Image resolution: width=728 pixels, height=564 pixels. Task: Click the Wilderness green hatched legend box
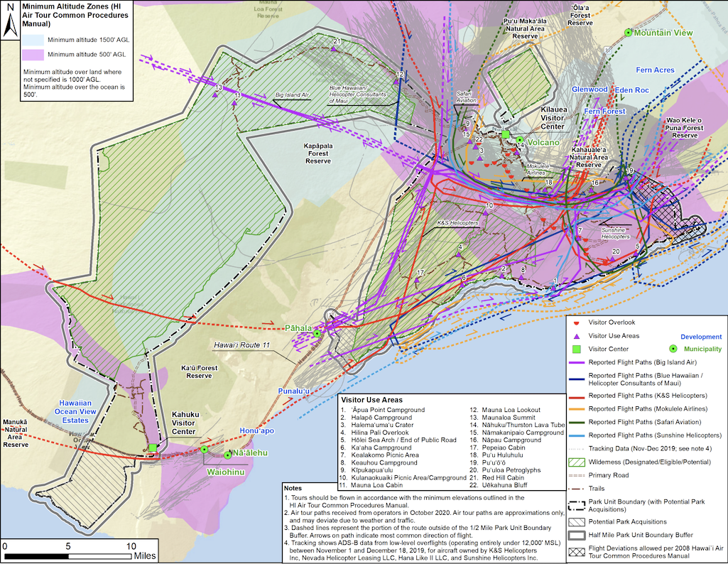[x=576, y=462]
